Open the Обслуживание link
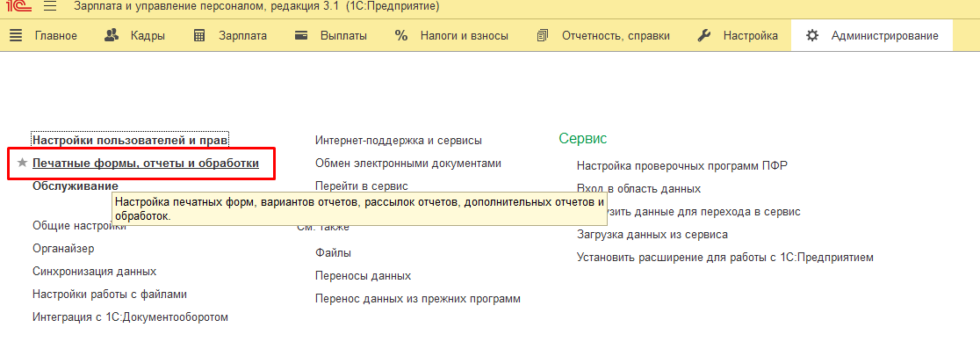The image size is (980, 342). 75,186
